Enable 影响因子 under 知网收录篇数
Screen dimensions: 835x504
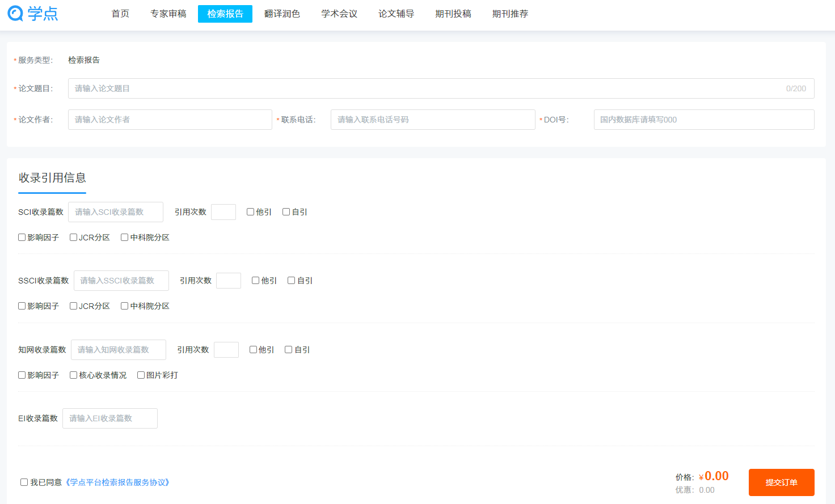pos(22,375)
